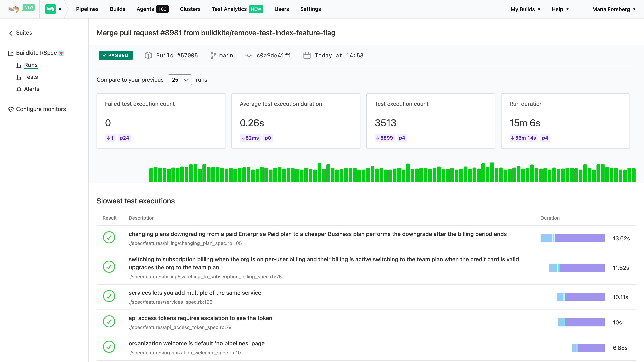This screenshot has height=362, width=644.
Task: Open Alerts in the sidebar
Action: coord(32,89)
